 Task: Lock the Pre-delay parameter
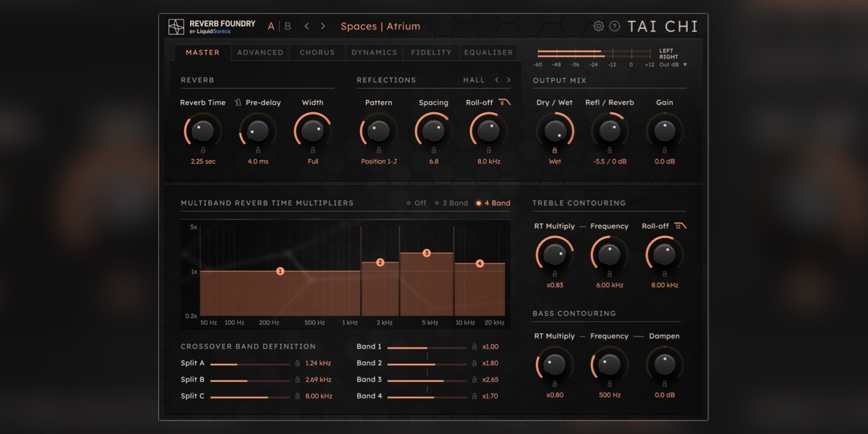coord(258,150)
